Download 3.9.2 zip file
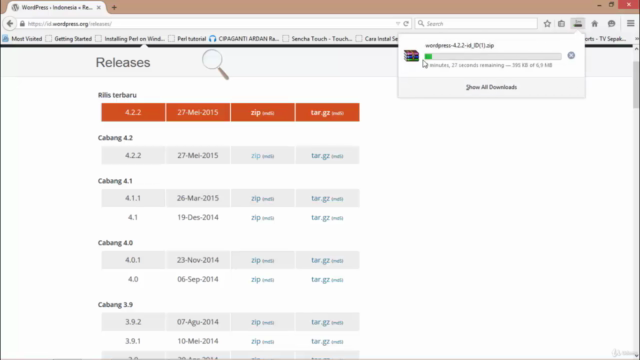Screen dimensions: 640x360 pyautogui.click(x=256, y=322)
